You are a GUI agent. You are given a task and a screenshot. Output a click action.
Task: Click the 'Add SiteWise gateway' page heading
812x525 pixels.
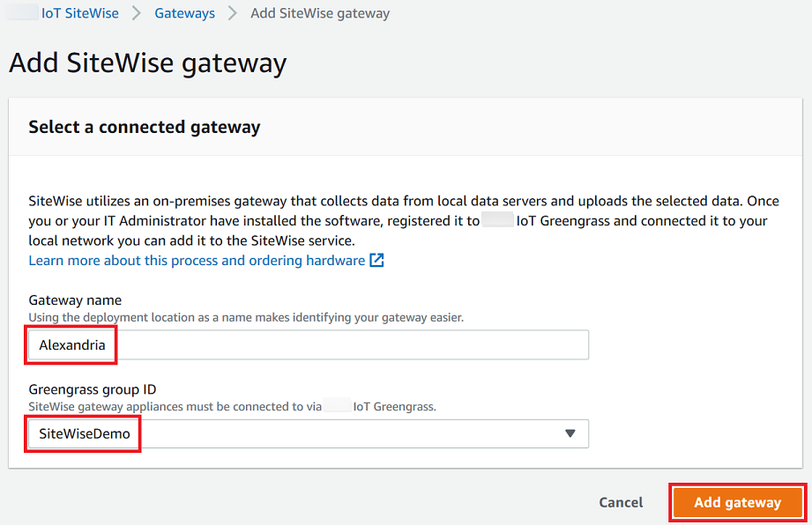147,63
